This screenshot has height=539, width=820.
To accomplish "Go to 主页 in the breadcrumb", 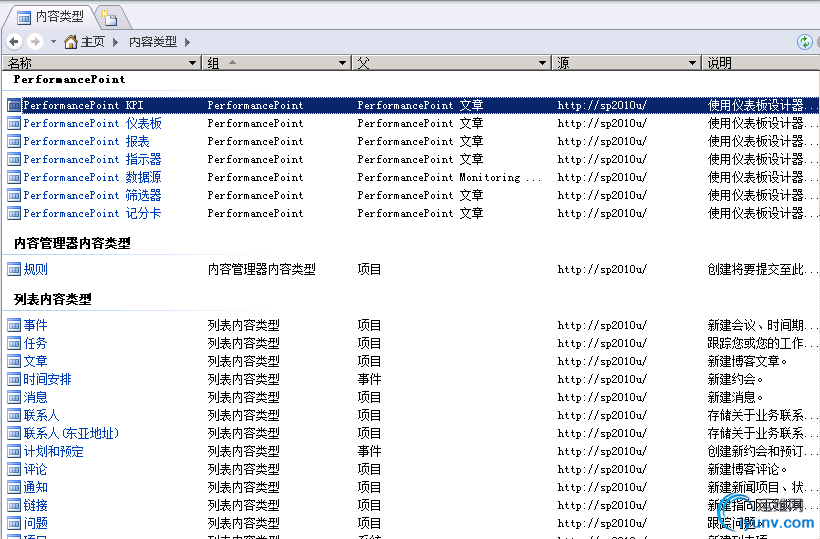I will (x=93, y=42).
